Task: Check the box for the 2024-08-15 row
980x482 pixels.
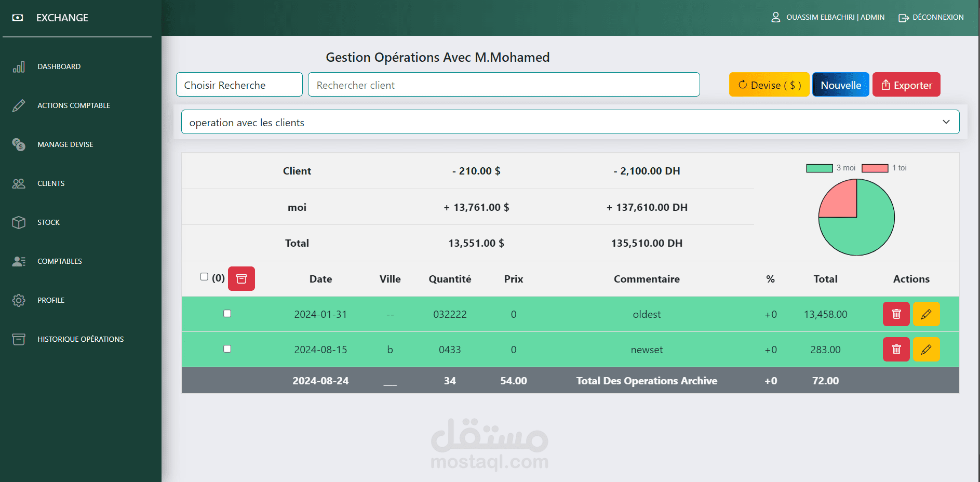Action: tap(227, 349)
